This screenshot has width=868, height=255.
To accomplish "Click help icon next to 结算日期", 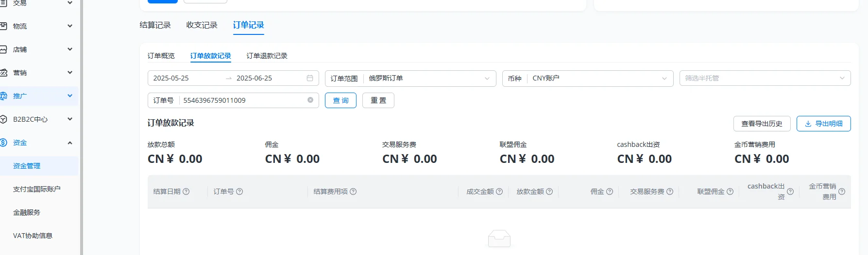I will [x=186, y=191].
